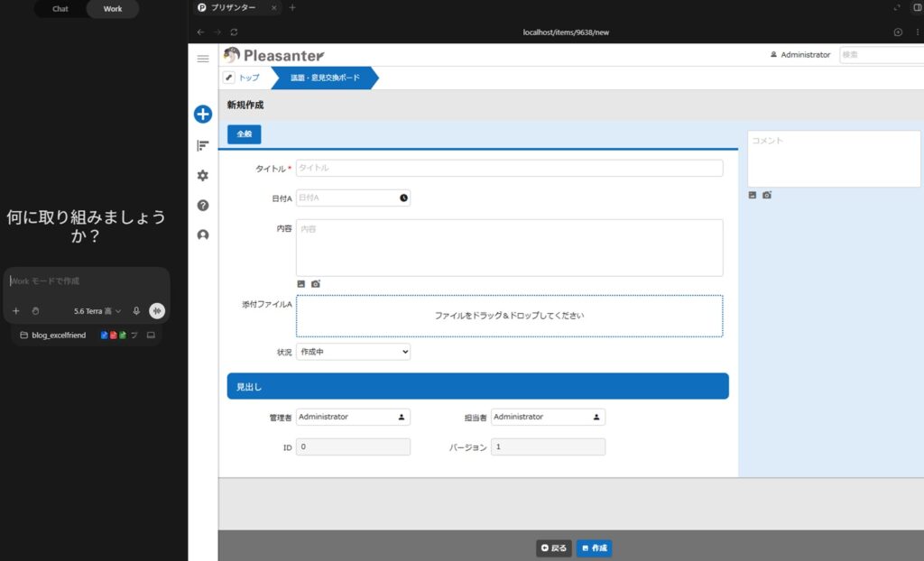
Task: Focus the 検索 search box
Action: pyautogui.click(x=882, y=54)
